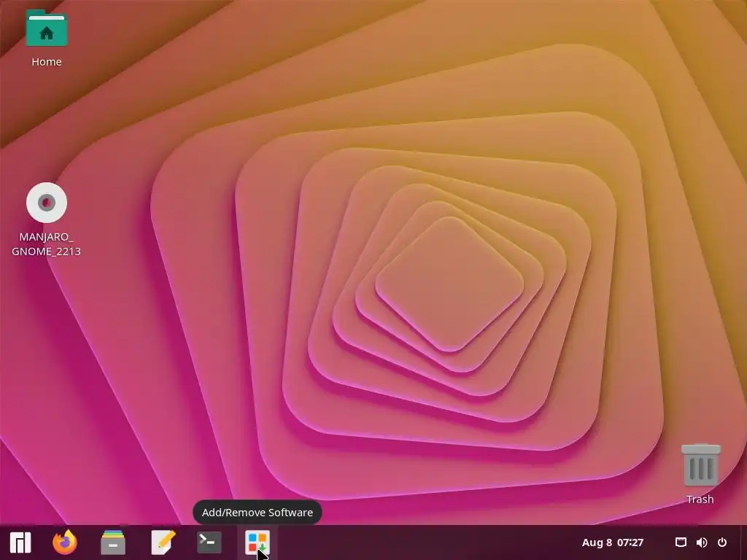Open the Trash desktop icon
This screenshot has width=747, height=560.
click(x=700, y=465)
